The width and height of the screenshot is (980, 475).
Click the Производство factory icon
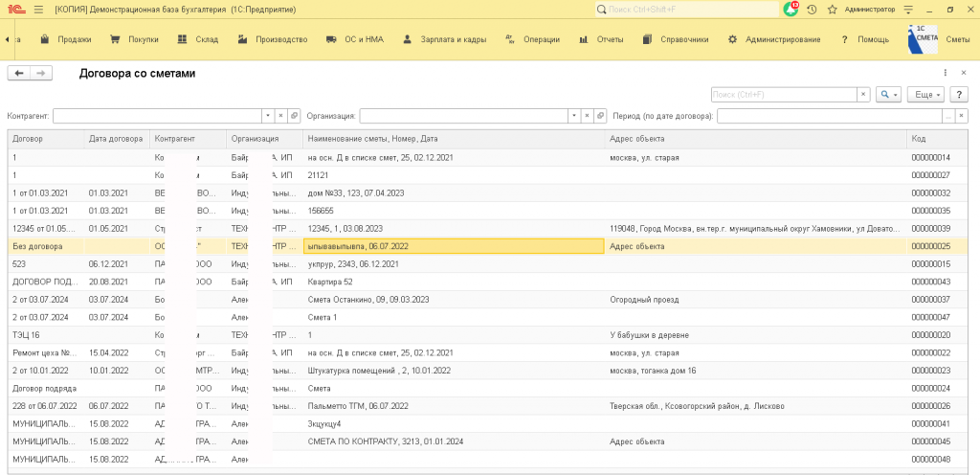click(x=243, y=38)
